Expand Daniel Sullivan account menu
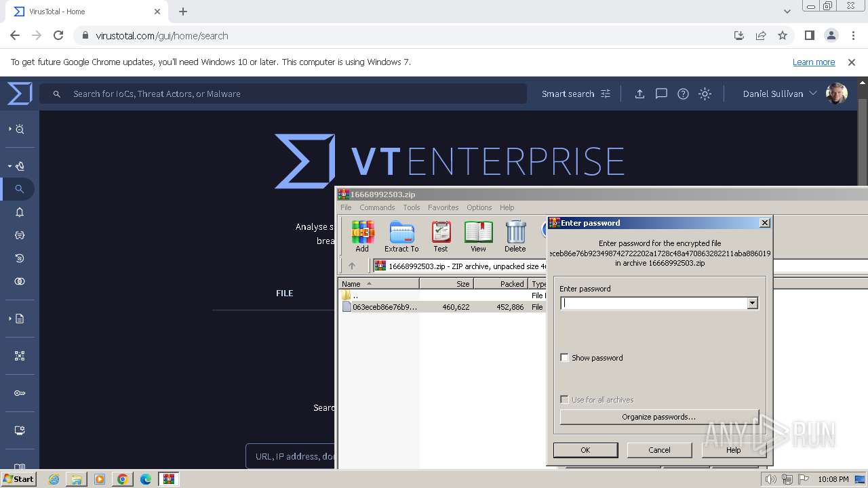The width and height of the screenshot is (868, 488). click(812, 94)
